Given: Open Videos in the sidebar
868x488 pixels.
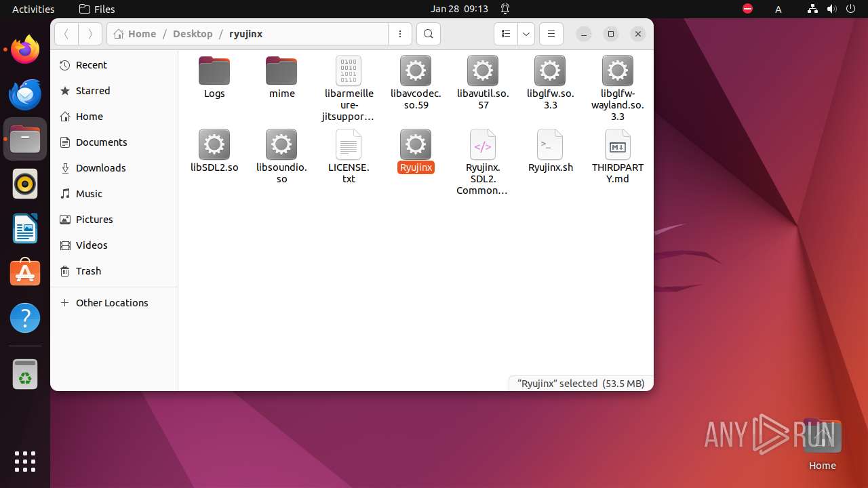Looking at the screenshot, I should (114, 245).
